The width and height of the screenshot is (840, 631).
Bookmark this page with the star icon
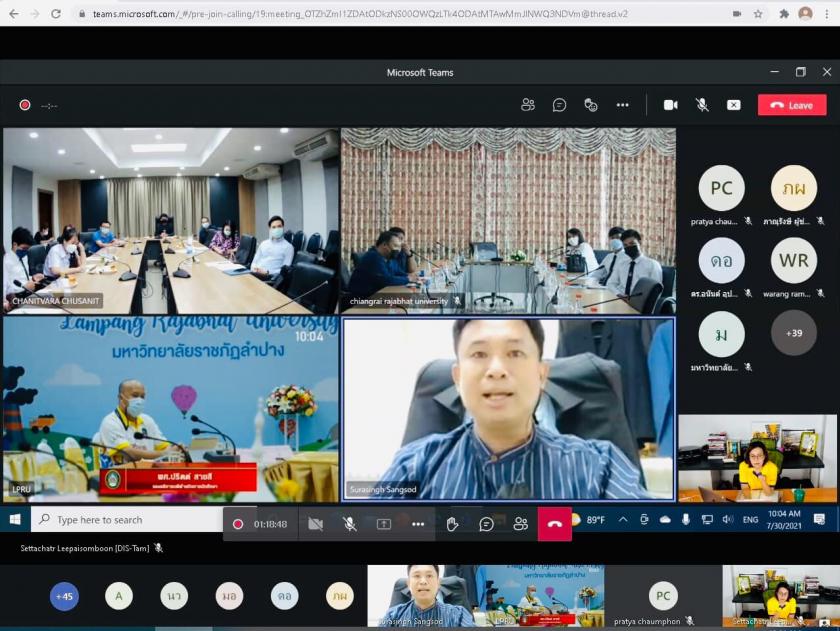[x=758, y=14]
